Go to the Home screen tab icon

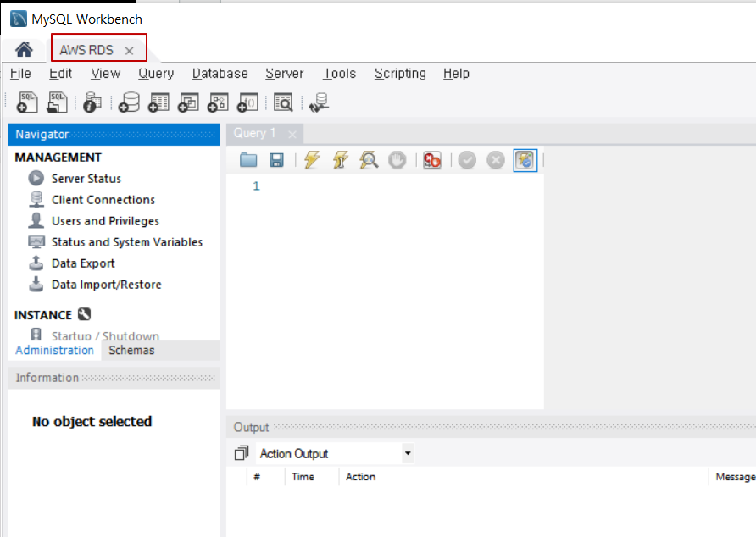pyautogui.click(x=24, y=49)
